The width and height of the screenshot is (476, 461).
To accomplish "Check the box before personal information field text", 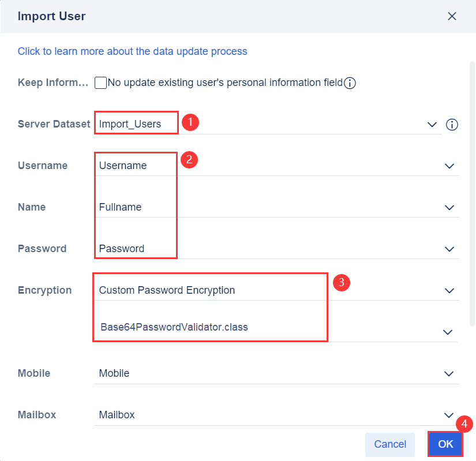I will 100,83.
